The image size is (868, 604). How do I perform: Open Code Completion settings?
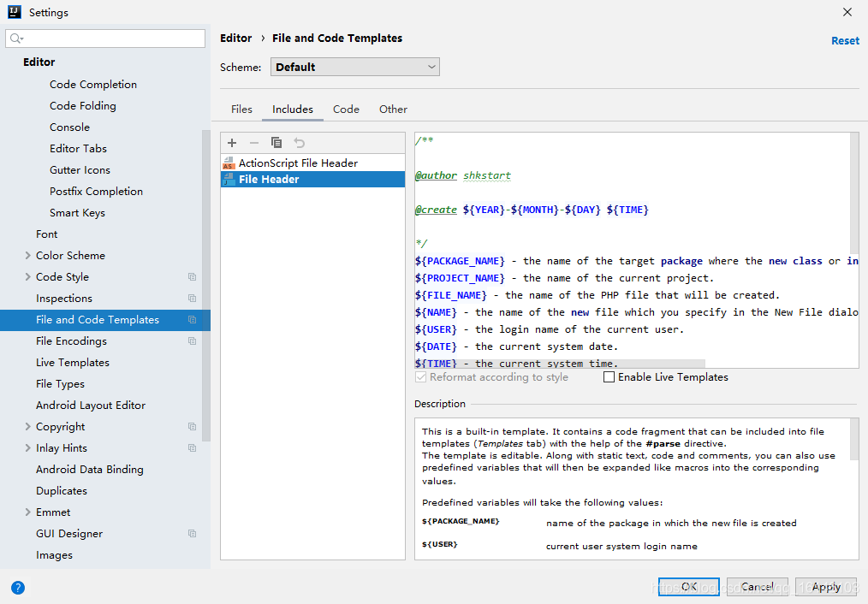(x=93, y=84)
